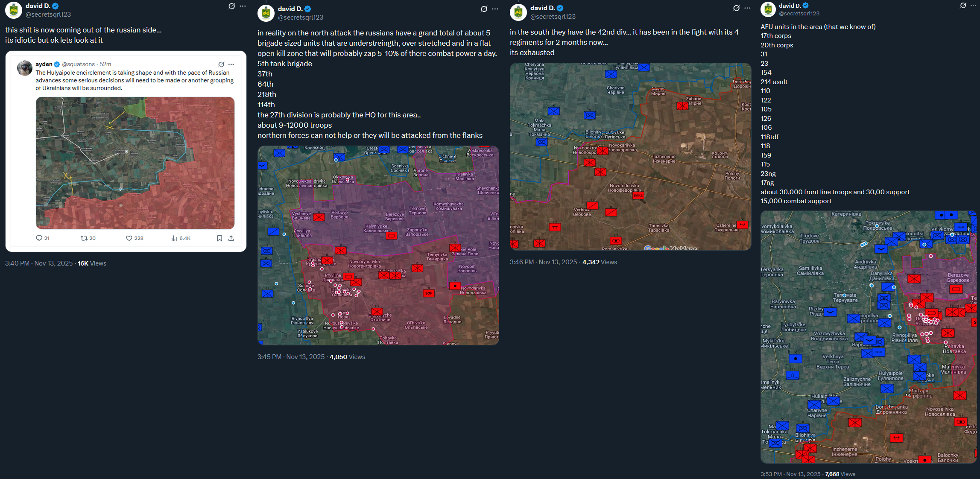
Task: Click reply icon on ayden's quoted tweet
Action: pos(39,238)
